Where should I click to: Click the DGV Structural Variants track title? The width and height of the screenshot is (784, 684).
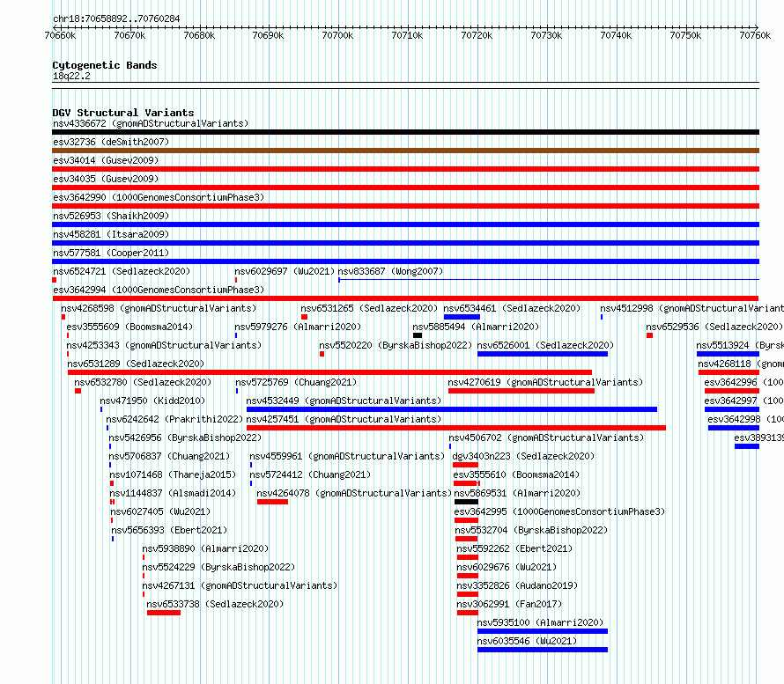point(123,113)
